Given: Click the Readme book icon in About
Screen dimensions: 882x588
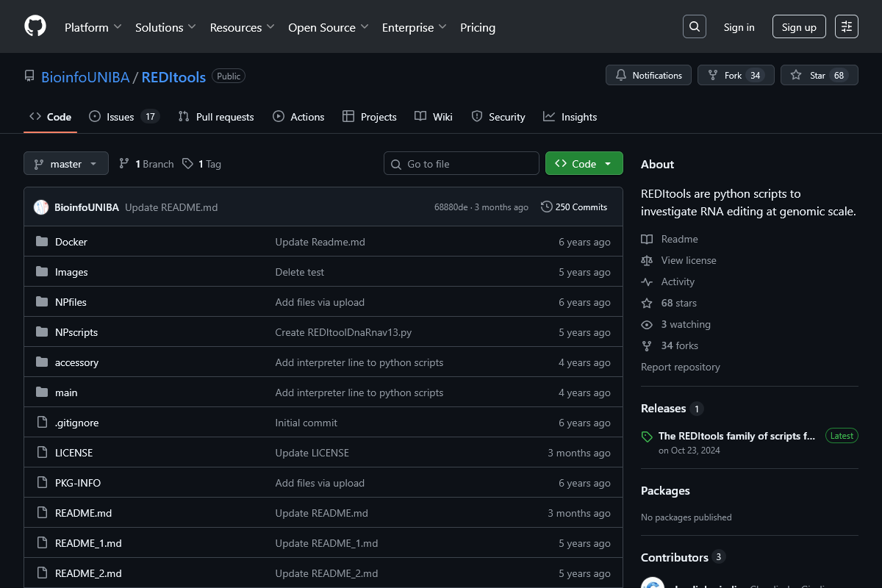Looking at the screenshot, I should tap(646, 238).
